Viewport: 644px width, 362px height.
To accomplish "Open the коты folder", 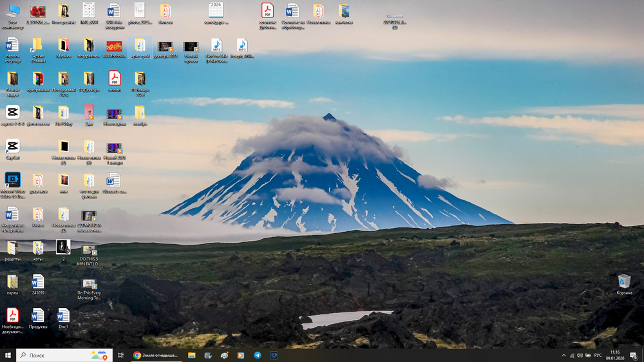I will coord(38,248).
